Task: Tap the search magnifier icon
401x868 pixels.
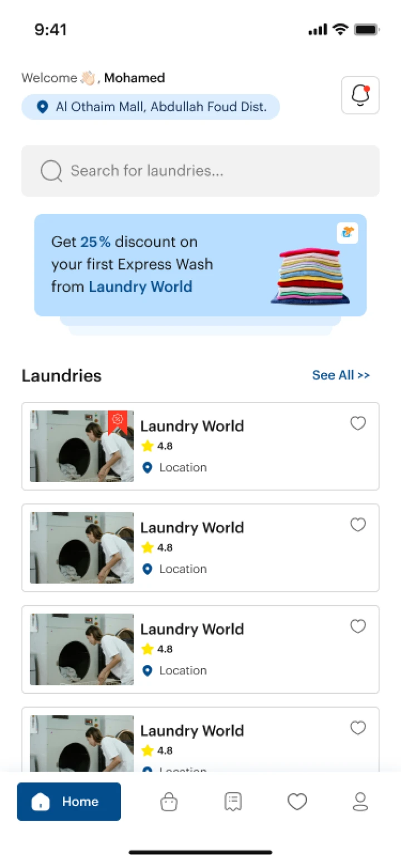Action: pyautogui.click(x=51, y=171)
